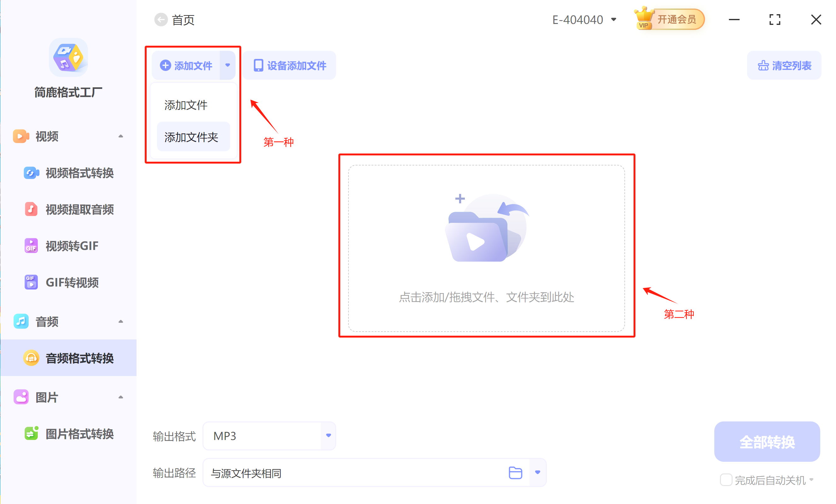Click the 设备添加文件 phone icon button
The height and width of the screenshot is (504, 836).
(x=289, y=66)
